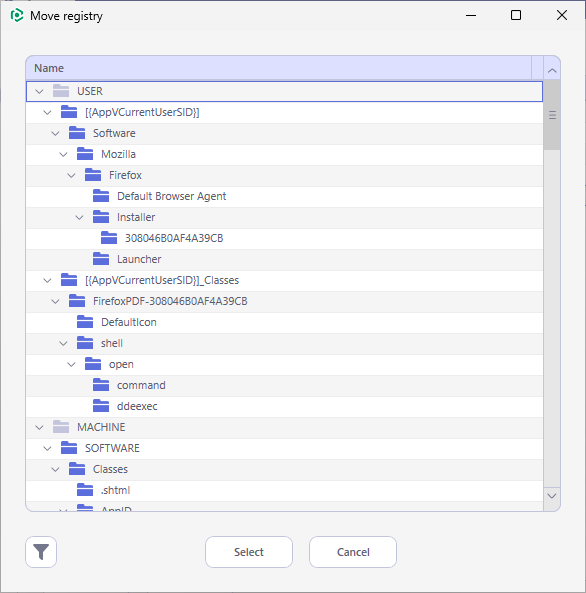
Task: Select the Launcher key label
Action: pos(139,259)
